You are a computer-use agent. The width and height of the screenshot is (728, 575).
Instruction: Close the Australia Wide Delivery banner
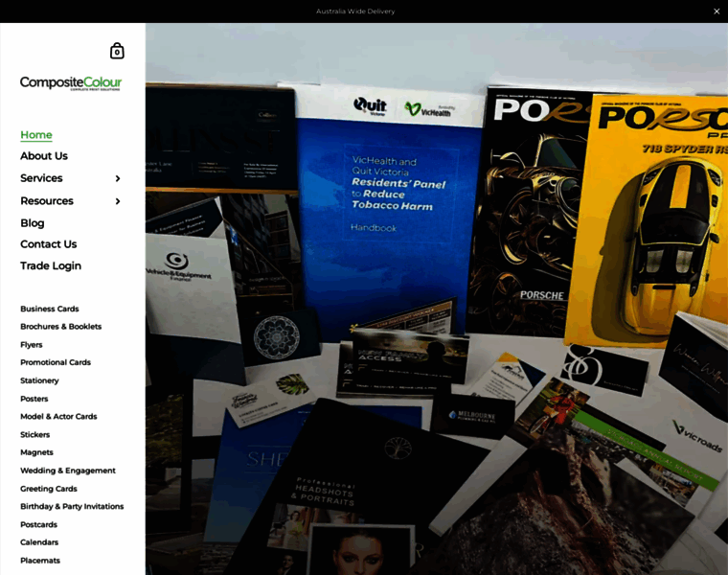(x=716, y=11)
